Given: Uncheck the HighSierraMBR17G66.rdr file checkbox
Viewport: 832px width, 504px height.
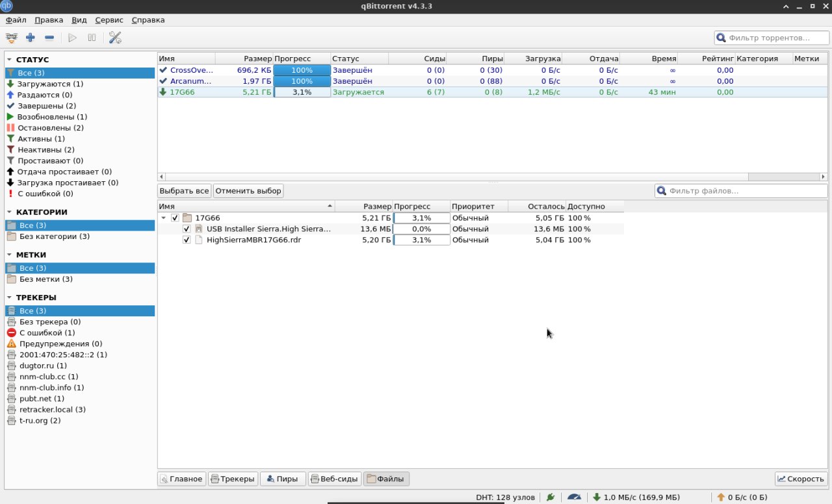Looking at the screenshot, I should tap(187, 240).
